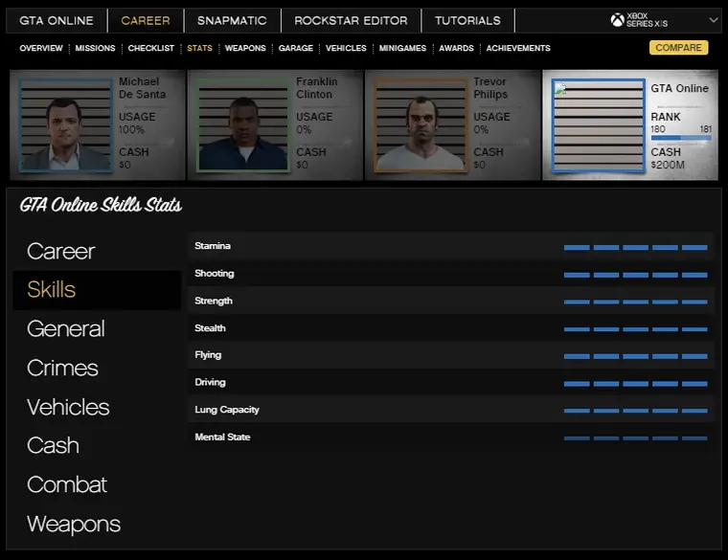Click the Flying skill level bar
This screenshot has height=560, width=728.
pyautogui.click(x=636, y=356)
